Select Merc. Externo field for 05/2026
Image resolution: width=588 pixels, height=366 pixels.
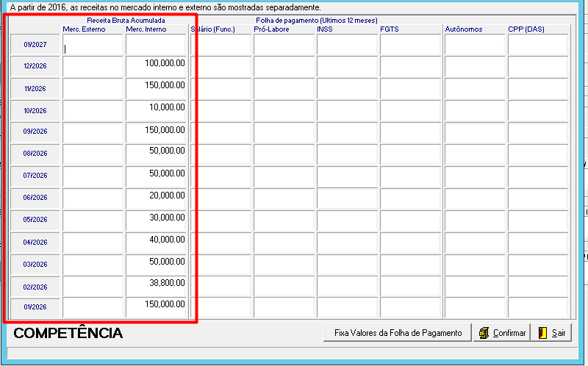pos(93,221)
